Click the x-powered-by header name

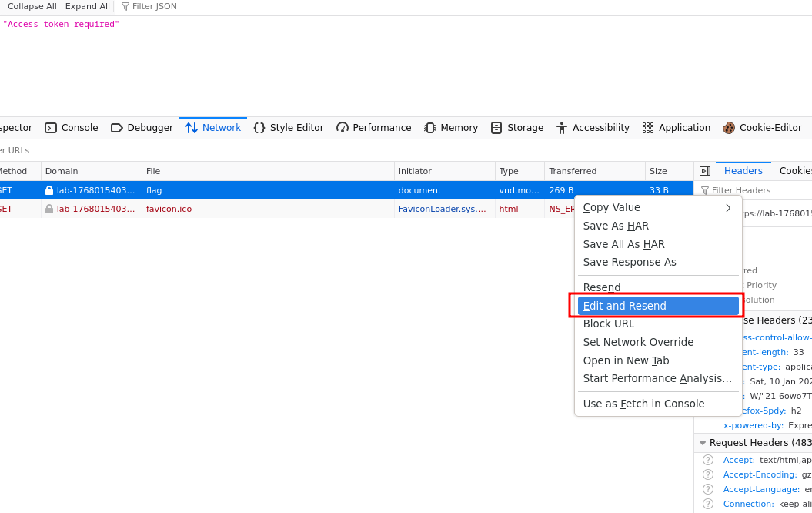(x=754, y=425)
